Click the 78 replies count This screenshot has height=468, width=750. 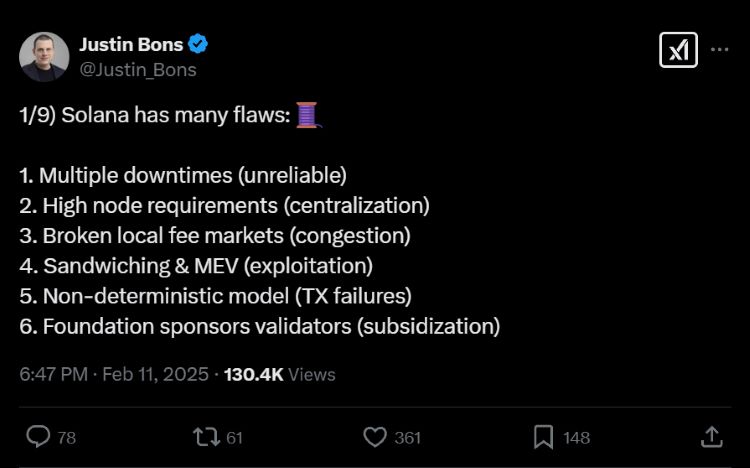click(67, 438)
